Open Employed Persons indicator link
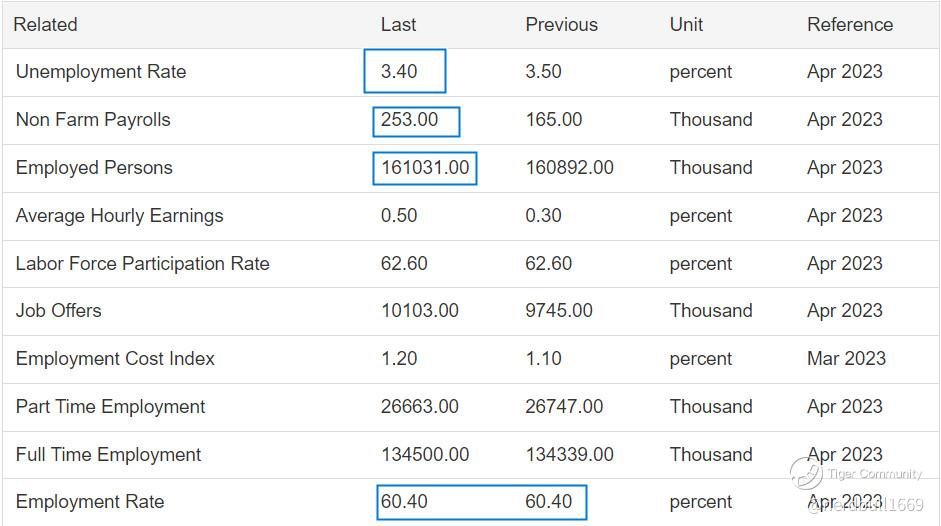 94,168
